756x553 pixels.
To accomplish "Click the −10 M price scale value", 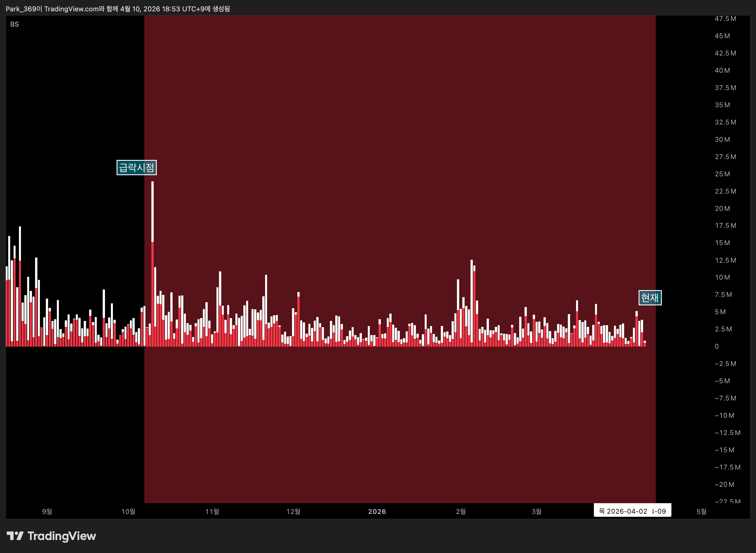I will pyautogui.click(x=725, y=415).
